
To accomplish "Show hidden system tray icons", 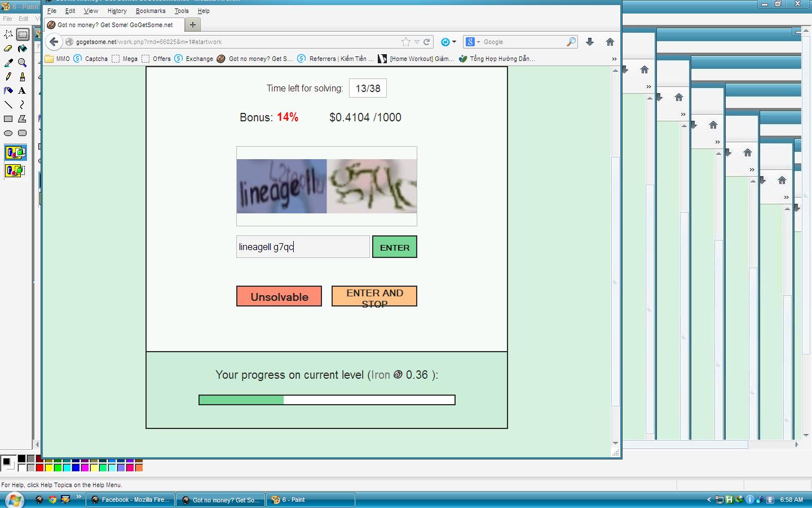I will pyautogui.click(x=709, y=500).
